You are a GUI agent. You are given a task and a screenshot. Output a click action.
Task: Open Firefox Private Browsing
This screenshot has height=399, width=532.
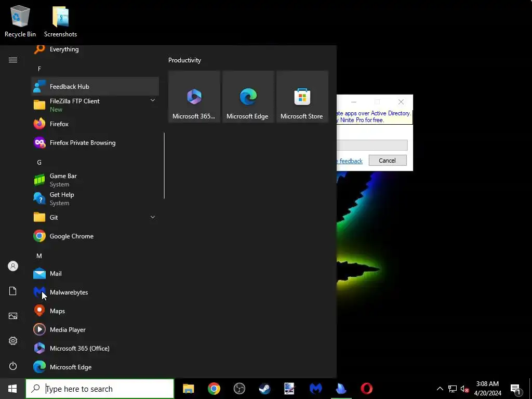click(x=95, y=142)
